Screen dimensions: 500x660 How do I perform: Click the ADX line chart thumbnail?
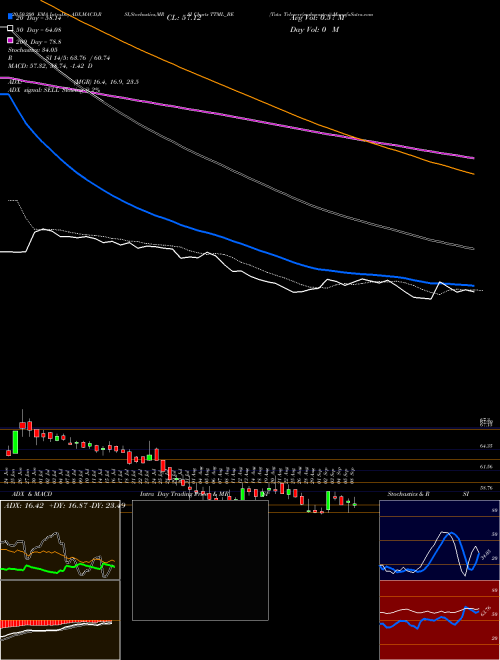click(x=60, y=540)
